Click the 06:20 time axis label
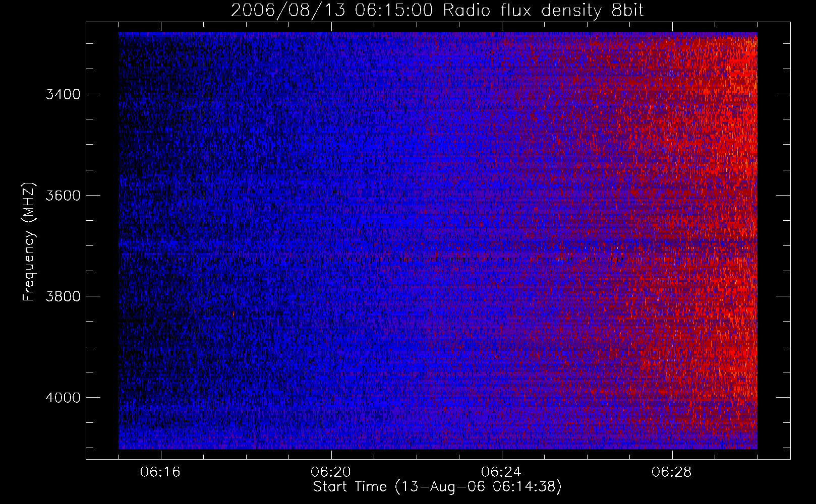 [x=331, y=472]
